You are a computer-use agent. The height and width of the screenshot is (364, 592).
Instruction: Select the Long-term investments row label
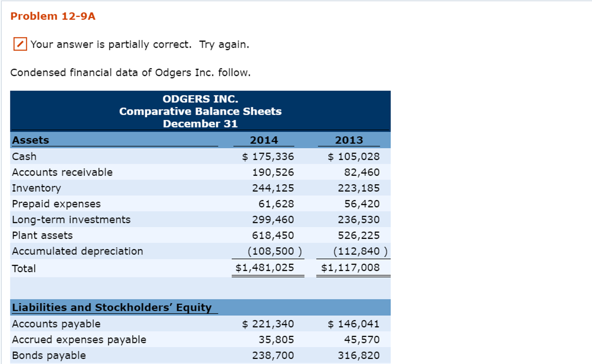[71, 220]
